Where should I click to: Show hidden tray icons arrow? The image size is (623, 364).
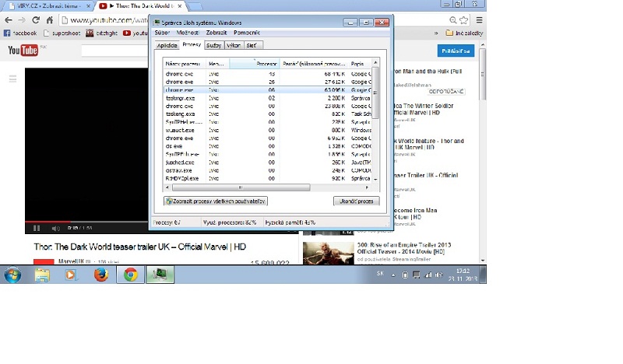click(x=393, y=275)
